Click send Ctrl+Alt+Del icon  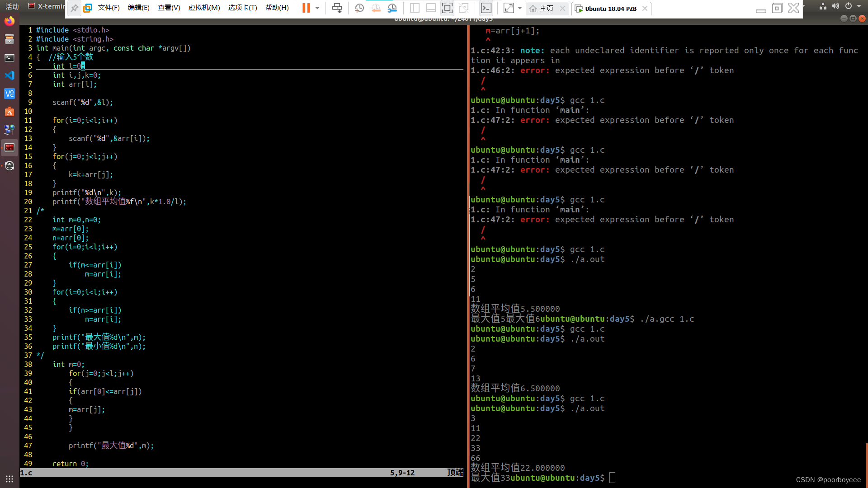click(x=337, y=8)
